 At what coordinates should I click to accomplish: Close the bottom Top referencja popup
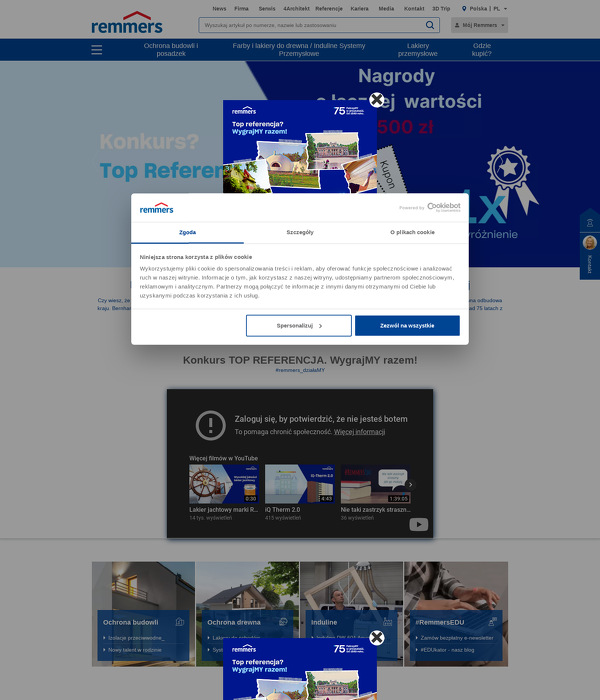pos(377,638)
